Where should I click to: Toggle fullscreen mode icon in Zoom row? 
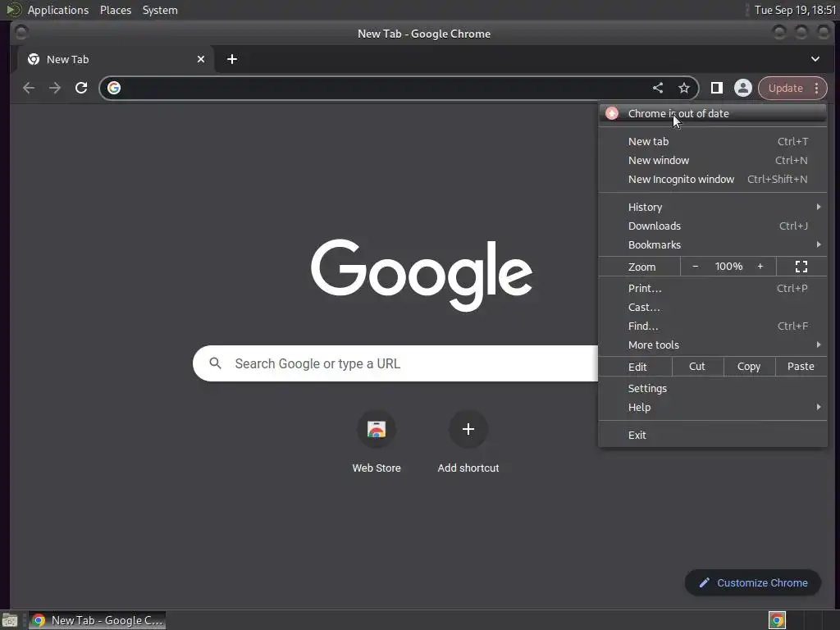[801, 267]
